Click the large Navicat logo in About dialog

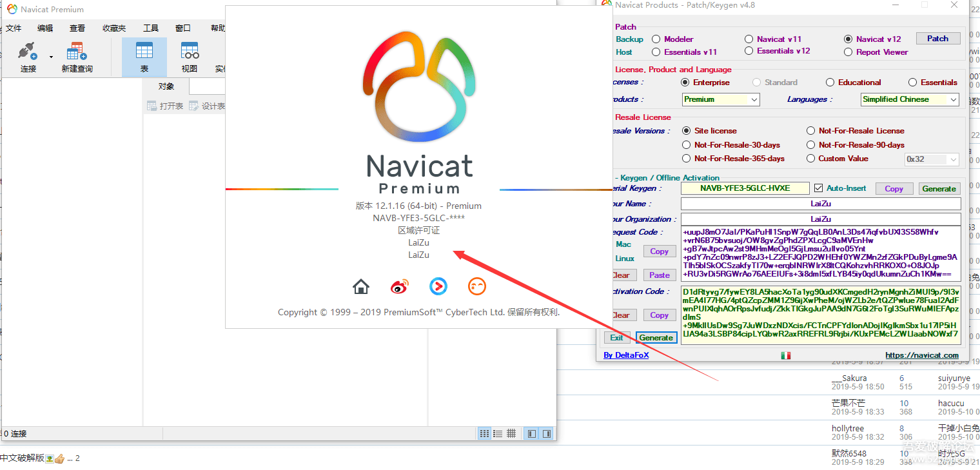pyautogui.click(x=419, y=86)
